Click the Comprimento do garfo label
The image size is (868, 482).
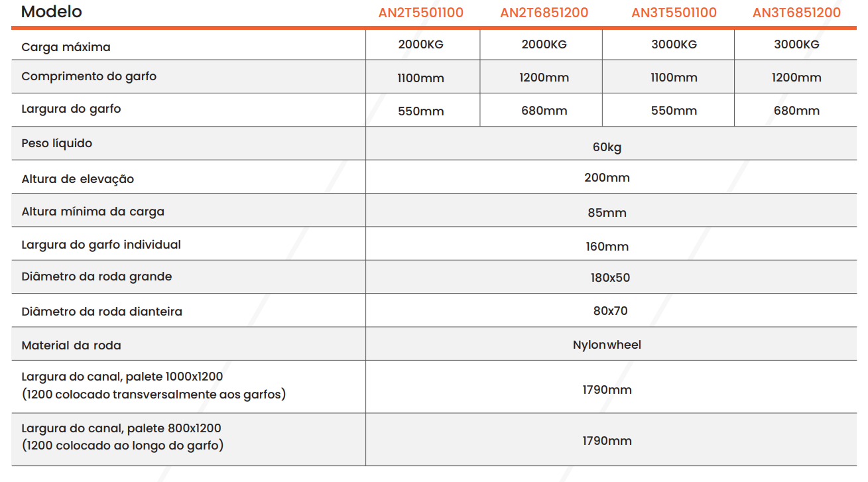[x=89, y=76]
